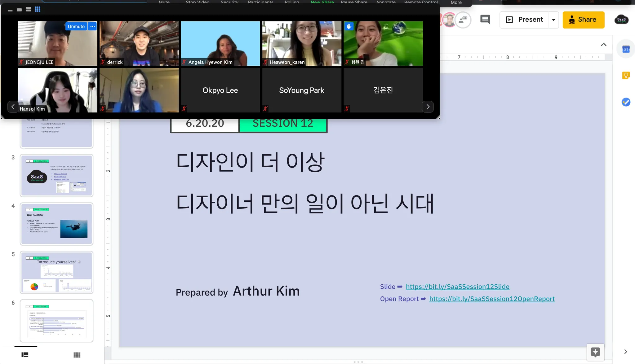Image resolution: width=635 pixels, height=364 pixels.
Task: Switch to grid gallery video layout
Action: point(38,9)
